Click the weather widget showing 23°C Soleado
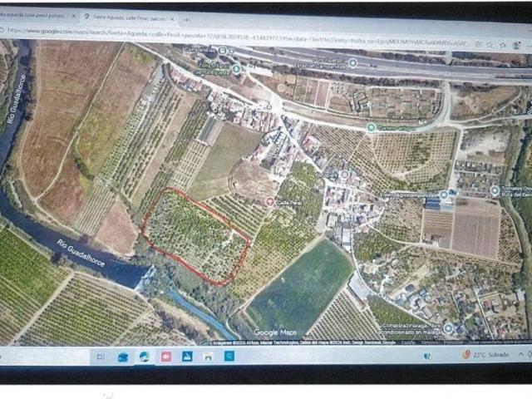 pos(485,355)
